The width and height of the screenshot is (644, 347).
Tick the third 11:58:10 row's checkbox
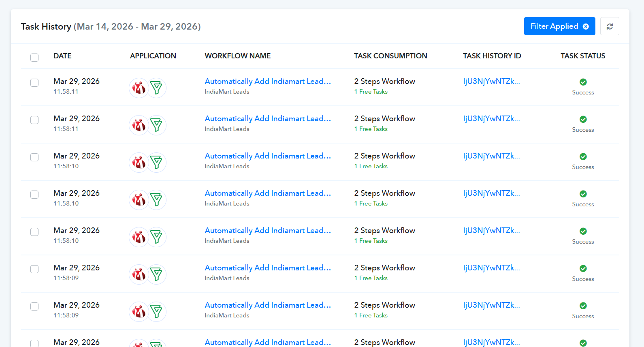click(34, 232)
